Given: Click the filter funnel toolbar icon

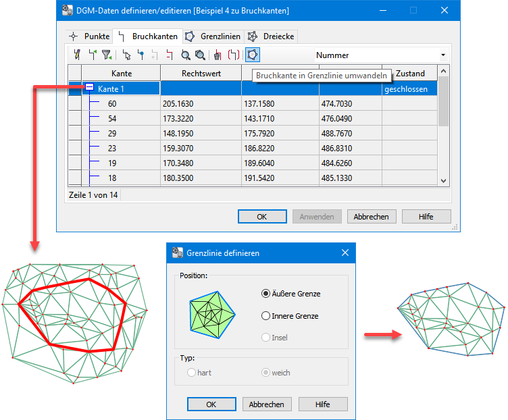Looking at the screenshot, I should [107, 55].
